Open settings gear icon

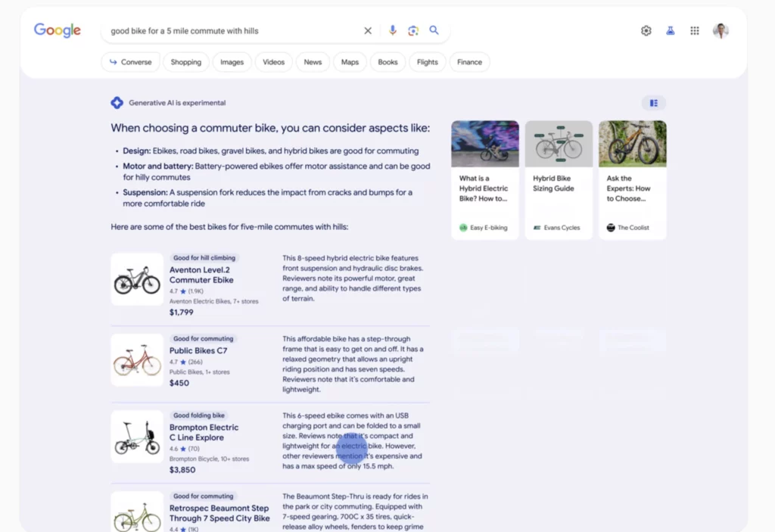(x=646, y=31)
